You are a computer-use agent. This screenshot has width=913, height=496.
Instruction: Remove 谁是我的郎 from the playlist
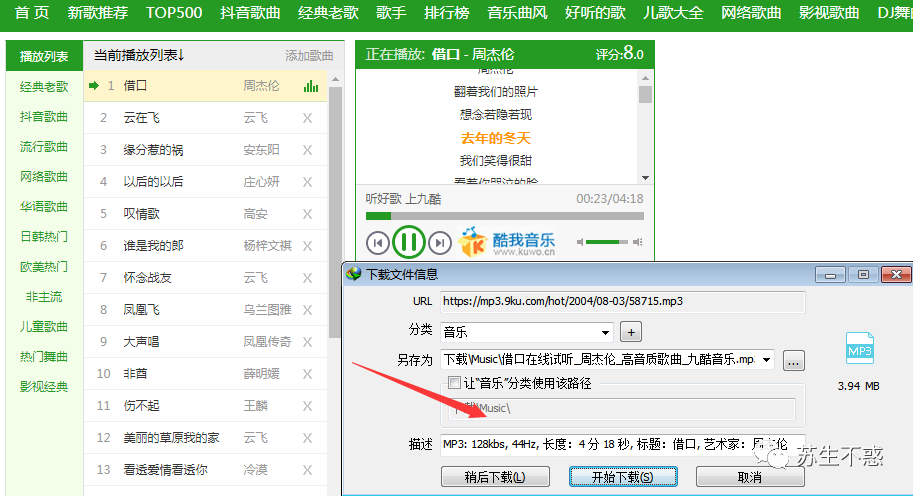307,246
